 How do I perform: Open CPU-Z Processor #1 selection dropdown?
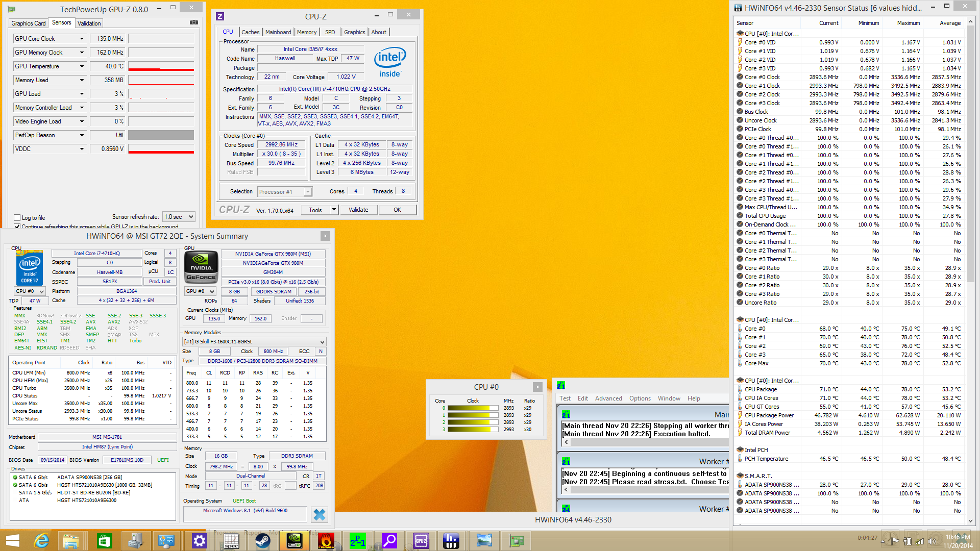pyautogui.click(x=285, y=192)
